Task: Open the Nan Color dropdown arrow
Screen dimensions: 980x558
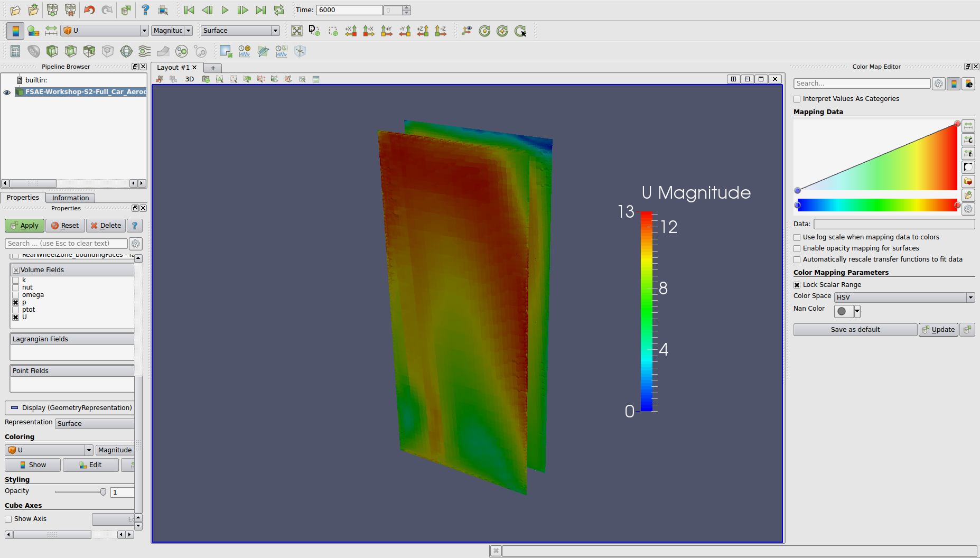Action: coord(857,311)
